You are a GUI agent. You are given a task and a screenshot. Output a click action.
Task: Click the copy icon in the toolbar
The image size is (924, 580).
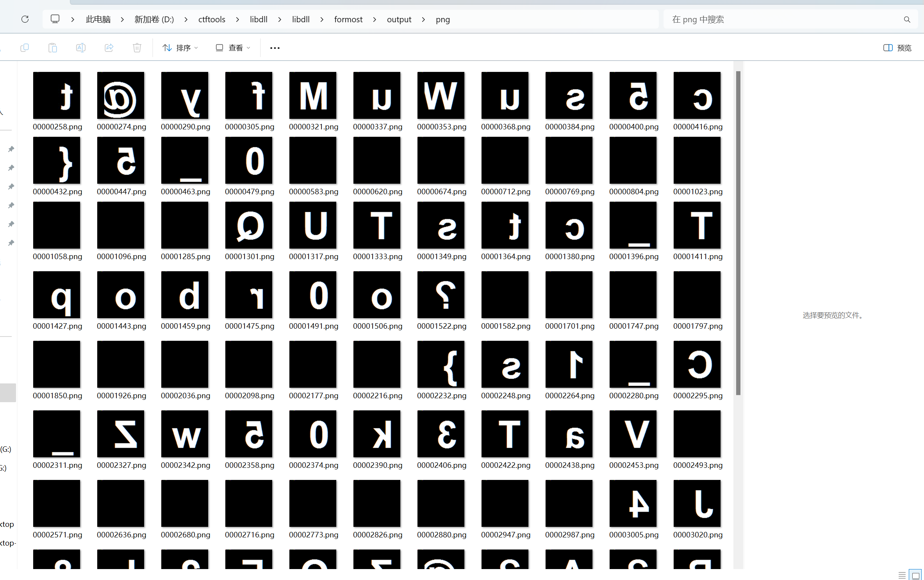click(25, 48)
